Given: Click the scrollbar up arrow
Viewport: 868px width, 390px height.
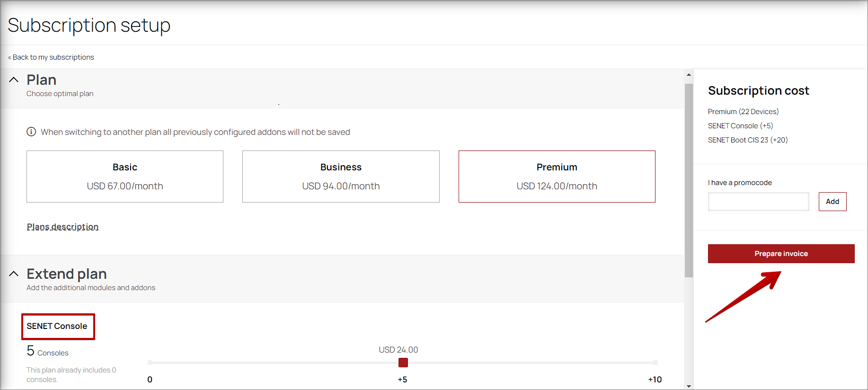Looking at the screenshot, I should coord(689,75).
